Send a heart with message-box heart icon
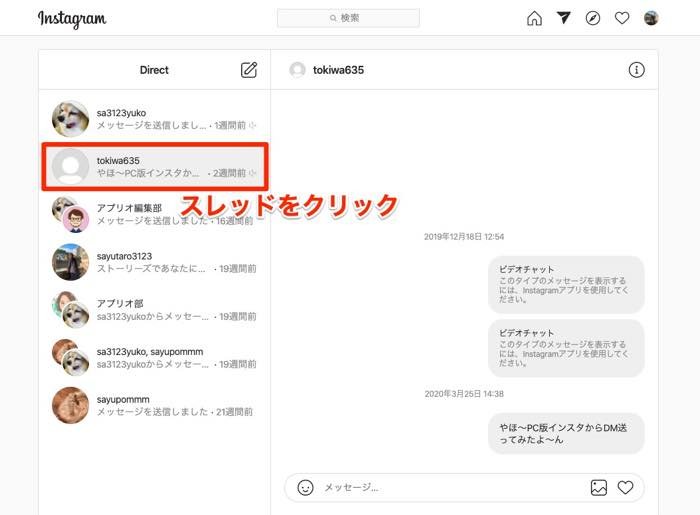 [x=625, y=487]
